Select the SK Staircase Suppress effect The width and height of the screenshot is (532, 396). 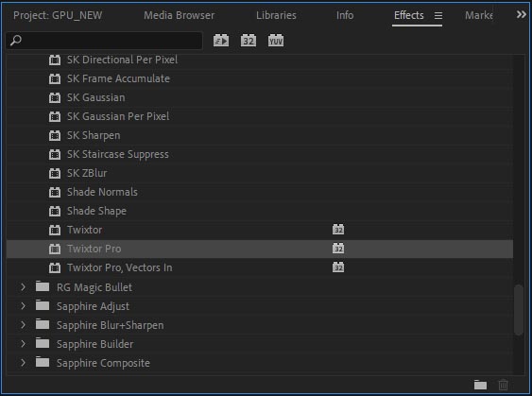118,154
